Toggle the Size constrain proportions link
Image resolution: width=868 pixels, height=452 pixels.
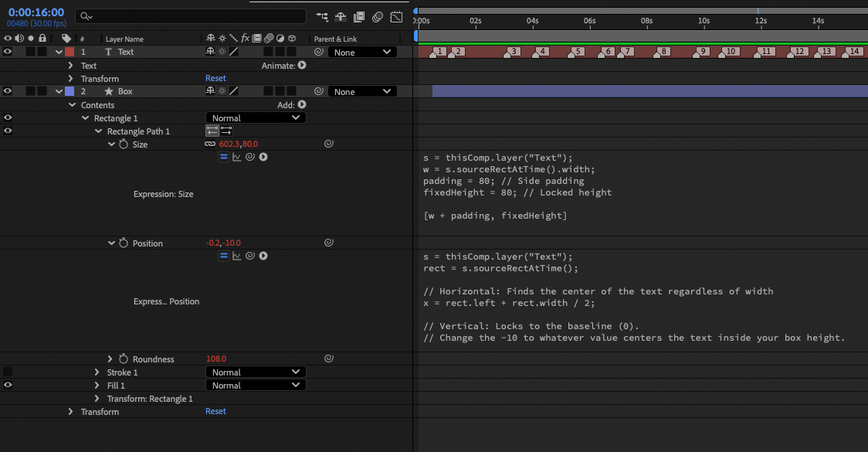click(210, 144)
